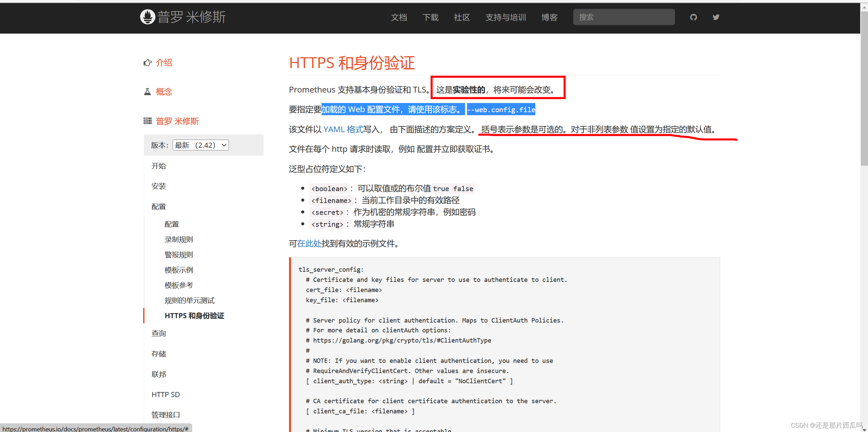Open the 社区 navigation menu item
Viewport: 868px width, 432px height.
tap(462, 17)
